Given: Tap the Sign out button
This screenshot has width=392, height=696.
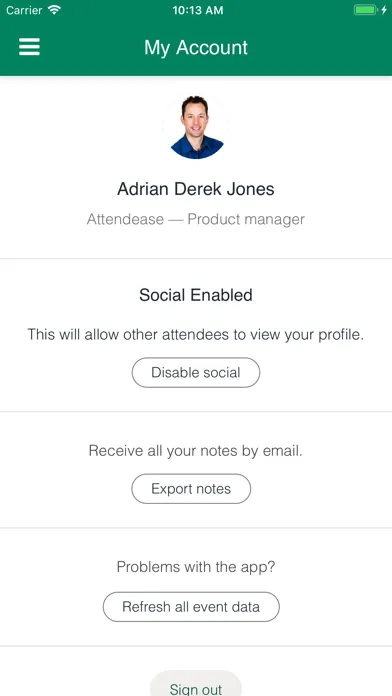Looking at the screenshot, I should pos(196,686).
